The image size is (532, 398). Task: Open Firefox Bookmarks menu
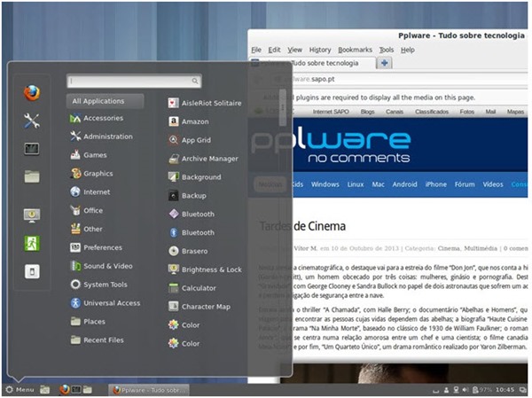[x=355, y=50]
